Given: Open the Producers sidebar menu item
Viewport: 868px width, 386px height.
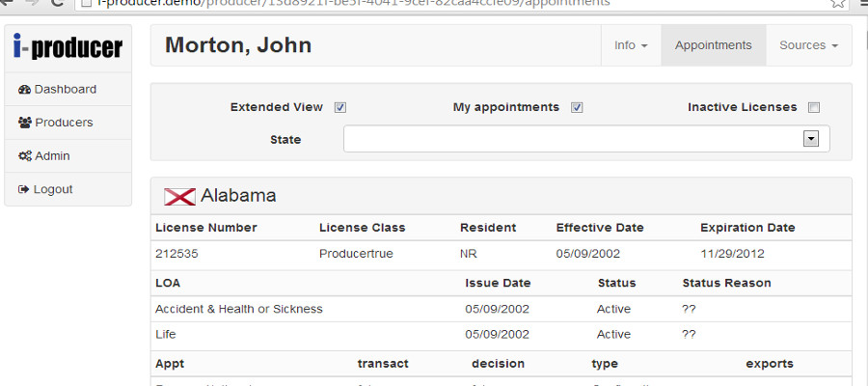Looking at the screenshot, I should point(64,123).
